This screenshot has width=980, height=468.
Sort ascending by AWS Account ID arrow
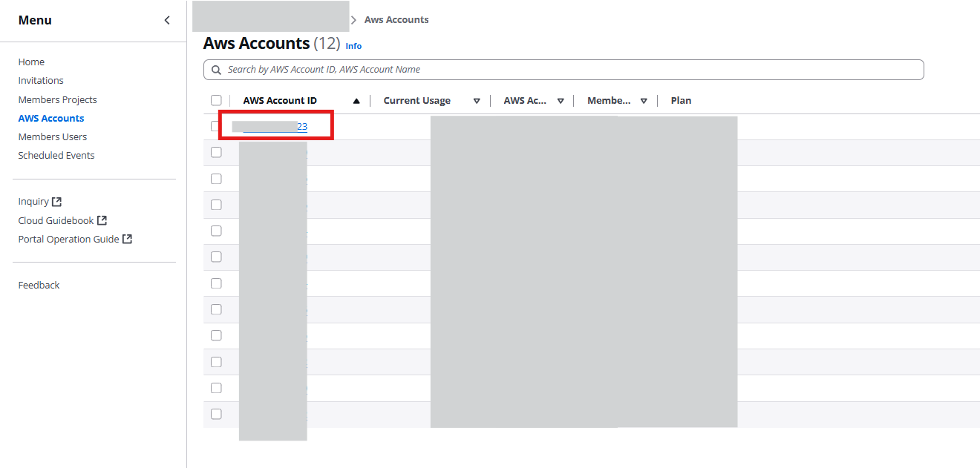coord(356,101)
